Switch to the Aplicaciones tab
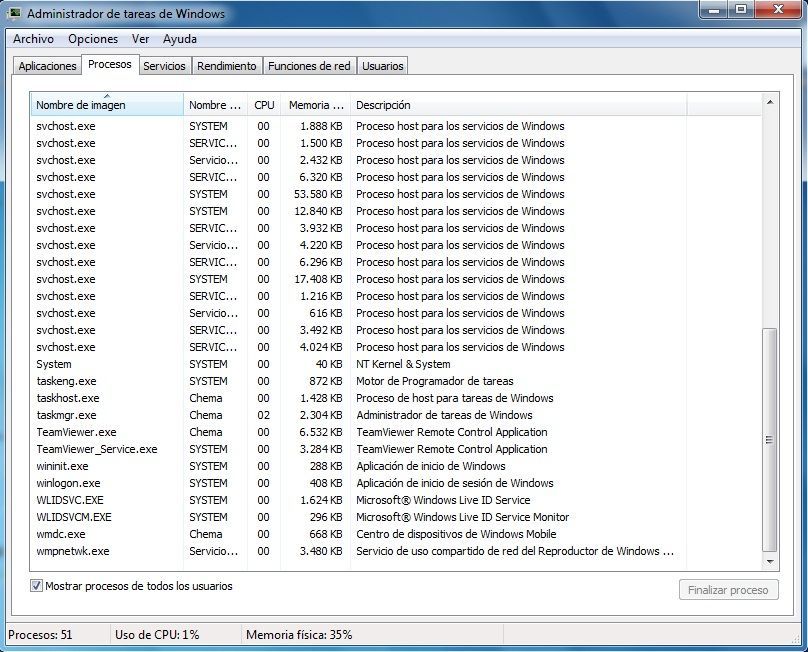 [x=47, y=66]
